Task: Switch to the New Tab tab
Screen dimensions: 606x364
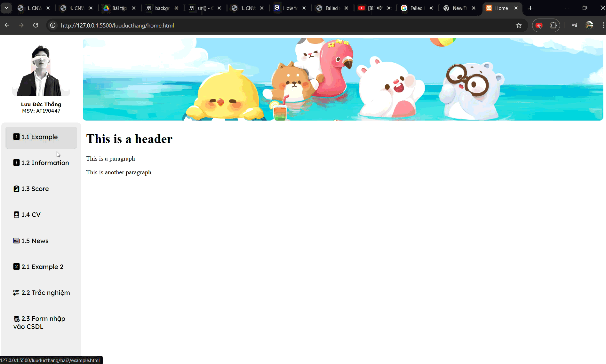Action: 458,8
